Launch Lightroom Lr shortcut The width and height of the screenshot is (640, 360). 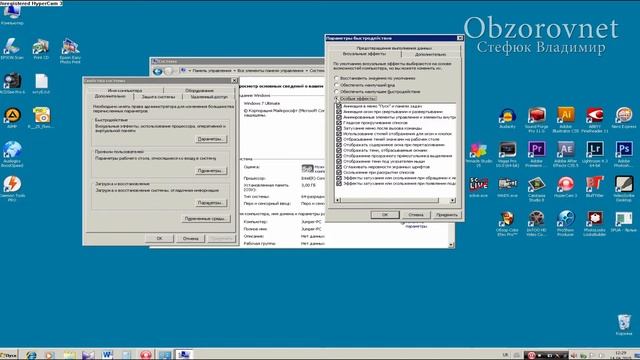coord(595,154)
